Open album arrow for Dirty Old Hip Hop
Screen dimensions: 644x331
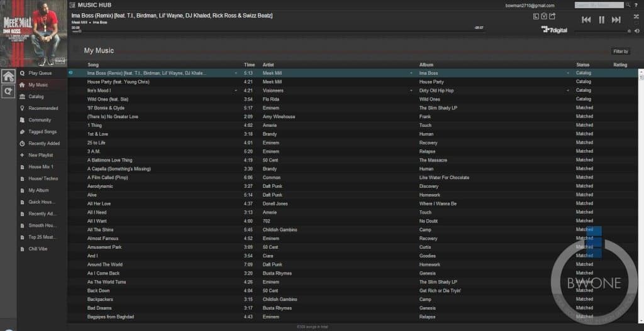[568, 90]
